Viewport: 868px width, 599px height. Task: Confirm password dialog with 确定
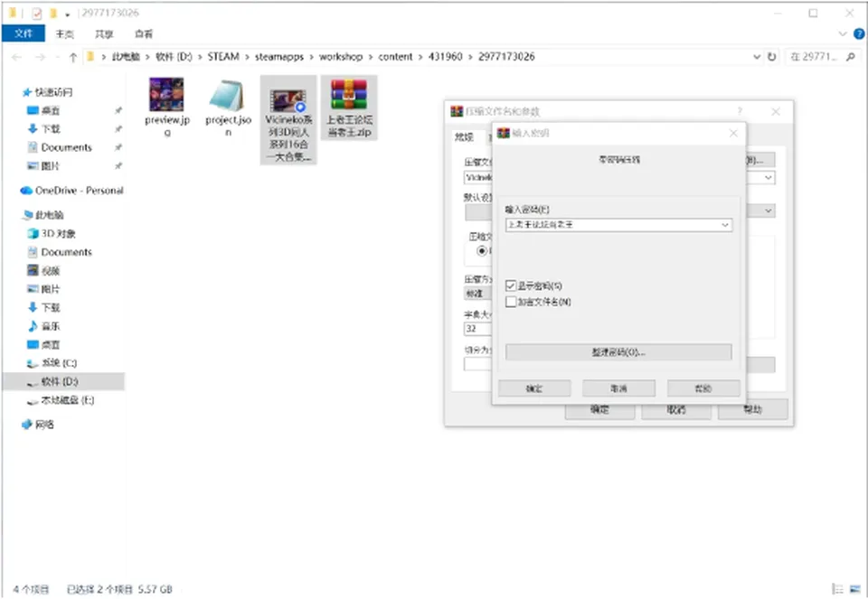coord(534,388)
